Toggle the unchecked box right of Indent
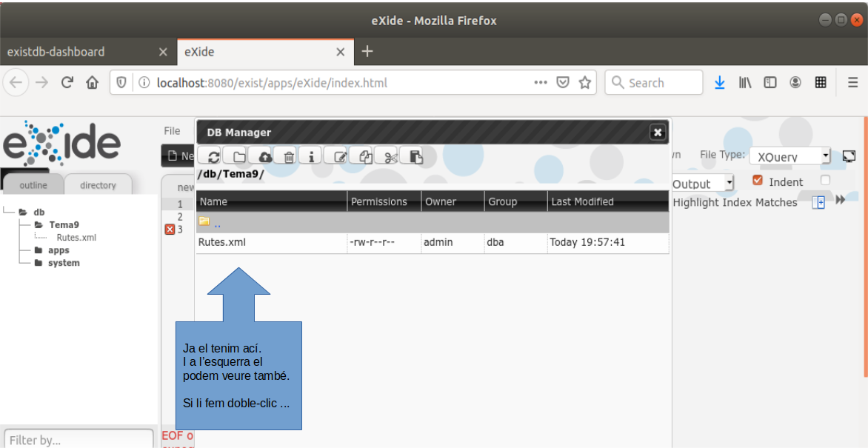 click(825, 180)
